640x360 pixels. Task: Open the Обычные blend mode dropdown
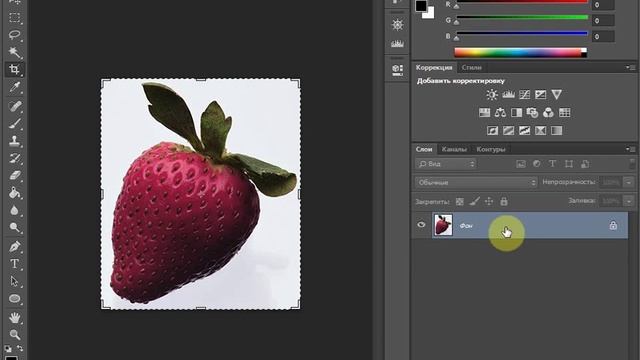click(476, 182)
